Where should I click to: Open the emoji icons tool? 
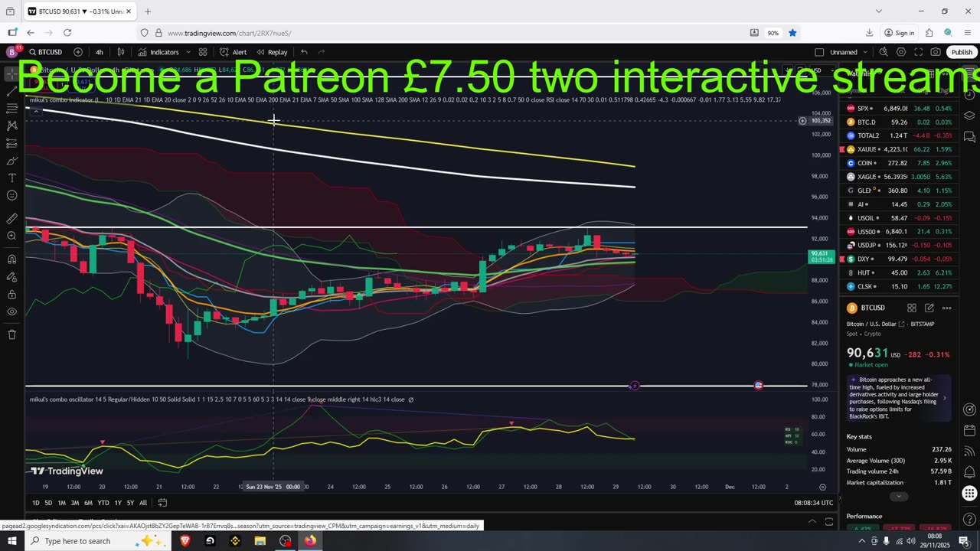pyautogui.click(x=11, y=195)
